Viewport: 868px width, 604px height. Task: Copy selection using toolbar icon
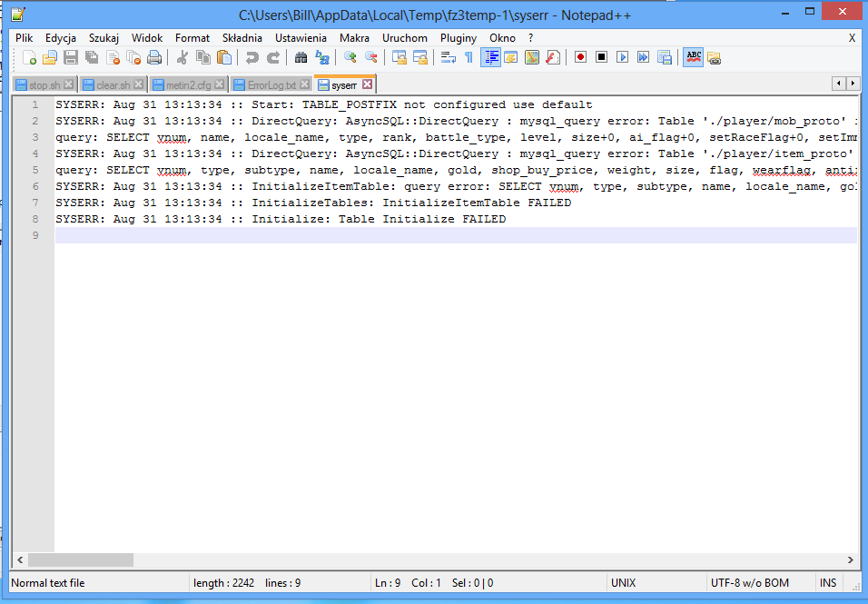pyautogui.click(x=203, y=57)
